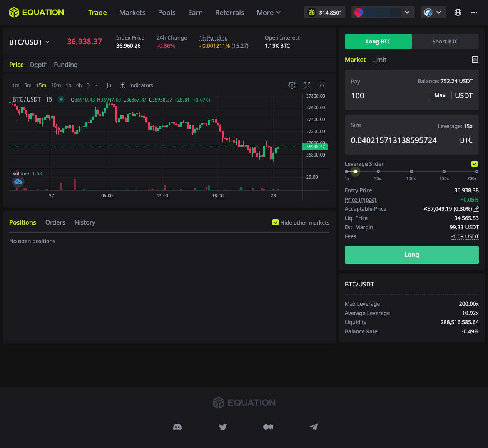Viewport: 488px width, 448px height.
Task: Set leverage slider to the 50x mark
Action: point(378,172)
